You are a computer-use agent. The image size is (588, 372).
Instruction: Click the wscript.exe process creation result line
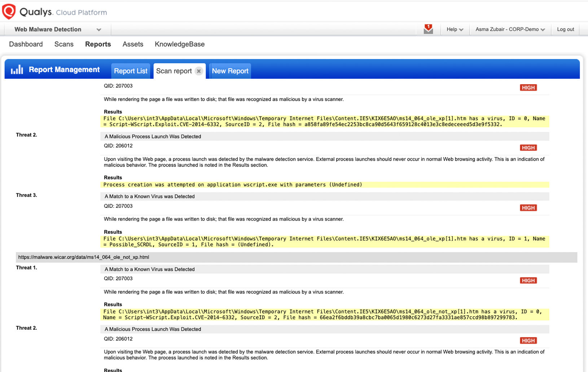[x=233, y=185]
